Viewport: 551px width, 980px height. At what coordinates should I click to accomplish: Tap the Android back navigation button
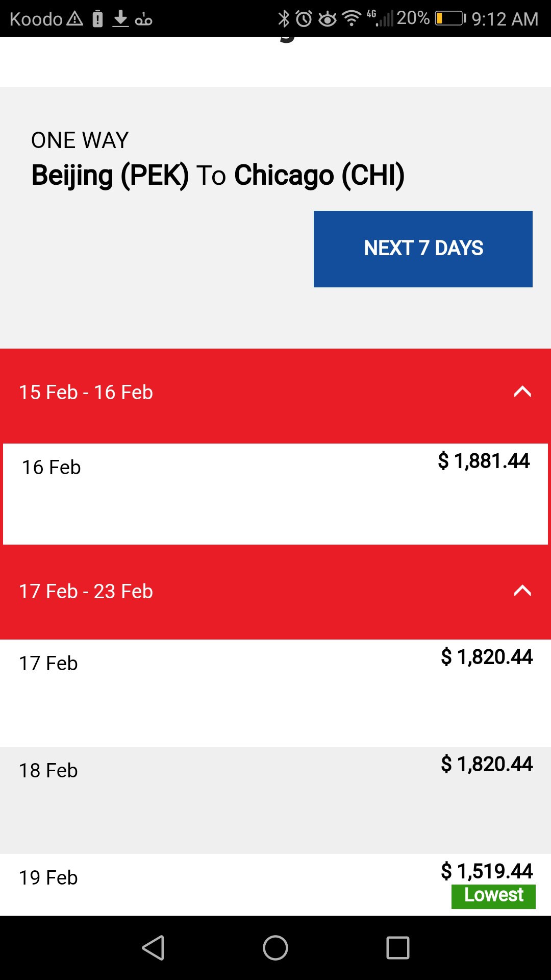point(154,948)
